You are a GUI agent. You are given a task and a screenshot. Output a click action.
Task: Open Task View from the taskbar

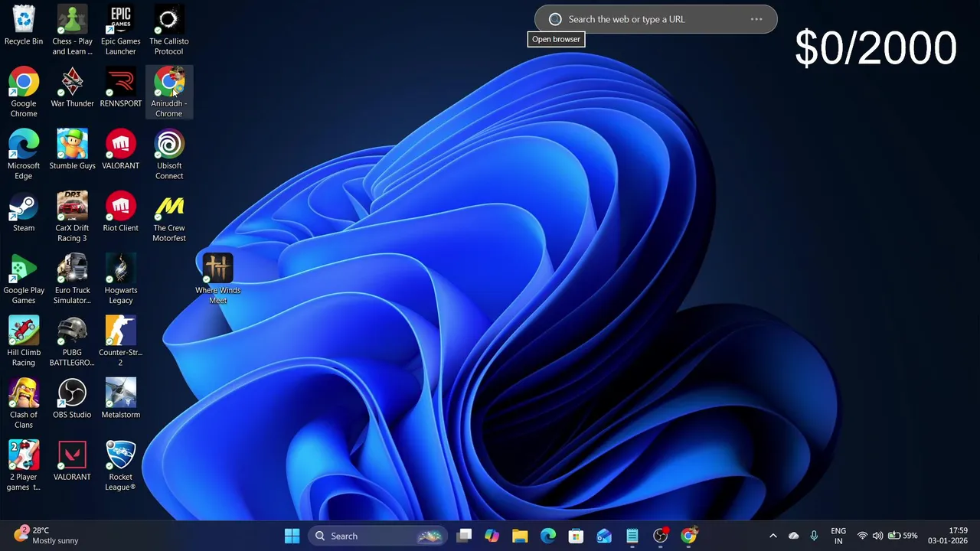point(465,536)
